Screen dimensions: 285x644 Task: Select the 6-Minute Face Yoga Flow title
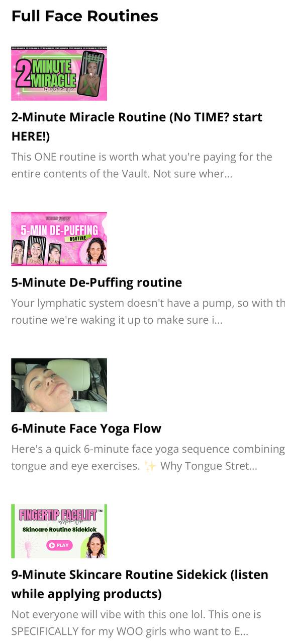[86, 428]
